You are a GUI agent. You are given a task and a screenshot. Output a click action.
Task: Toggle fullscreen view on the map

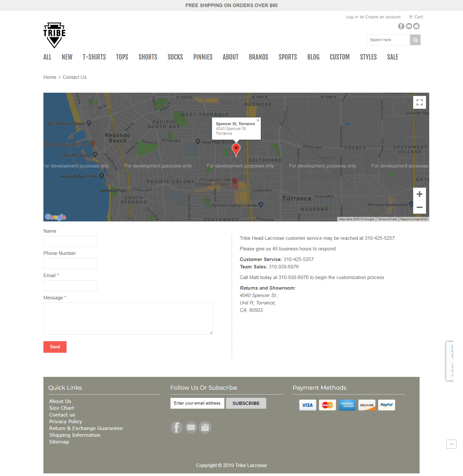pos(419,102)
